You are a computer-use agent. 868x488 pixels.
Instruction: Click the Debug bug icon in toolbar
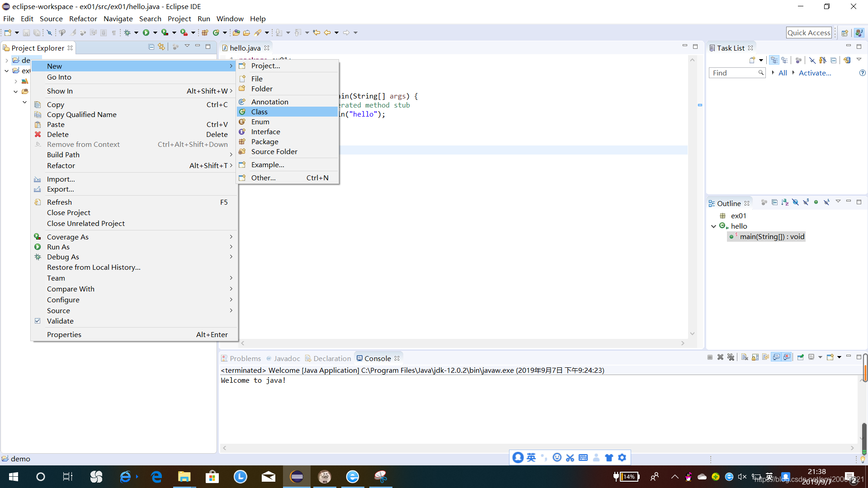(127, 33)
